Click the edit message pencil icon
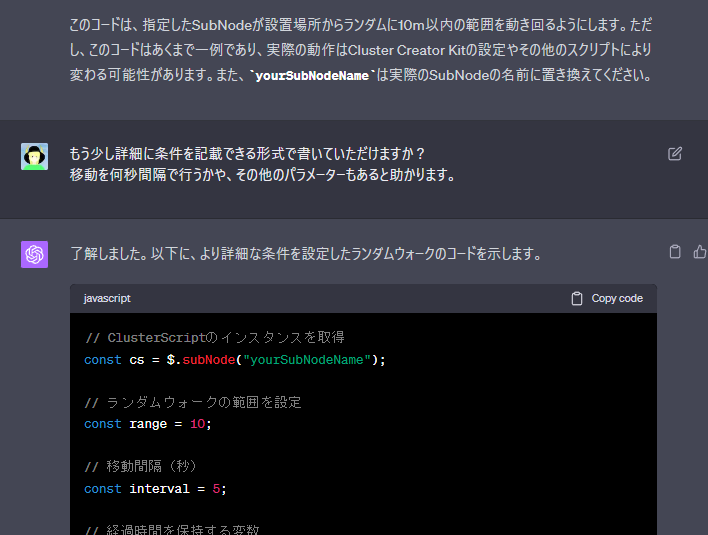 [x=675, y=154]
